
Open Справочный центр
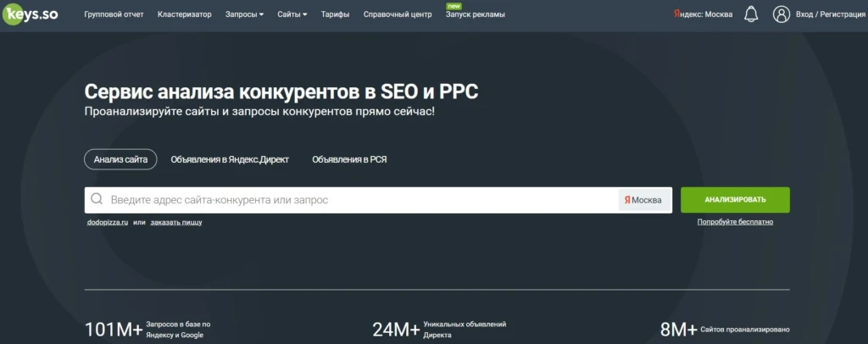398,14
